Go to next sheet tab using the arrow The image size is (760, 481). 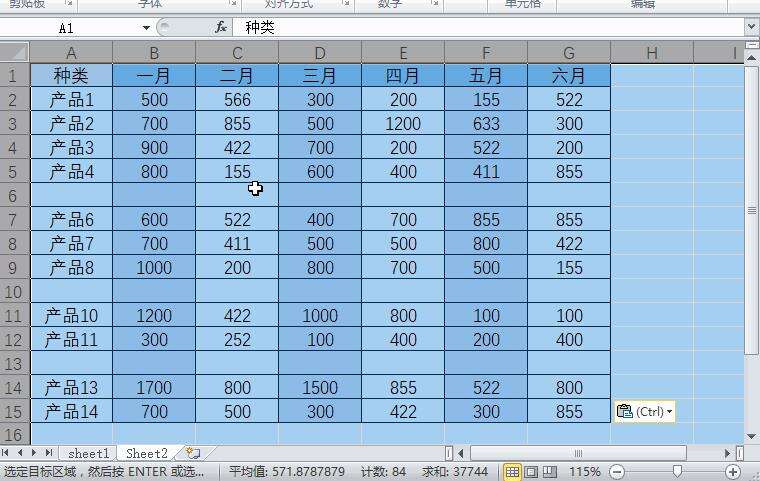point(34,453)
